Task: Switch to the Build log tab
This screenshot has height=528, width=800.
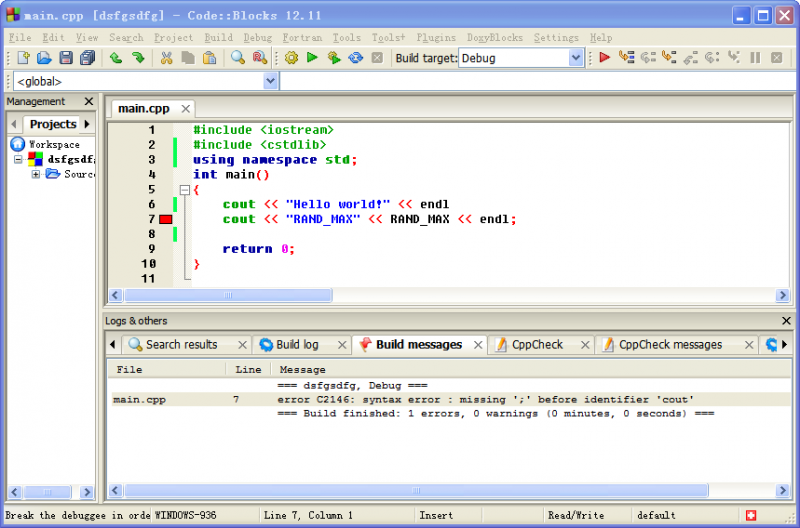Action: (296, 344)
